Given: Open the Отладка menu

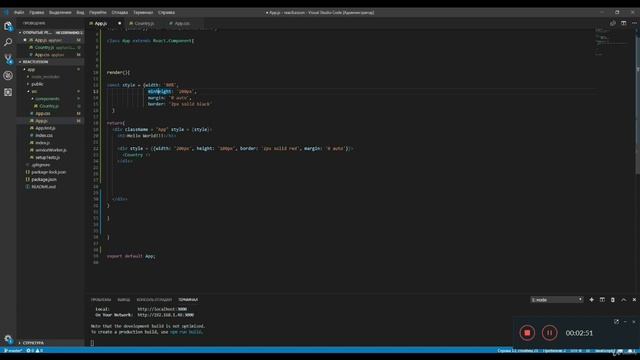Looking at the screenshot, I should tap(120, 13).
